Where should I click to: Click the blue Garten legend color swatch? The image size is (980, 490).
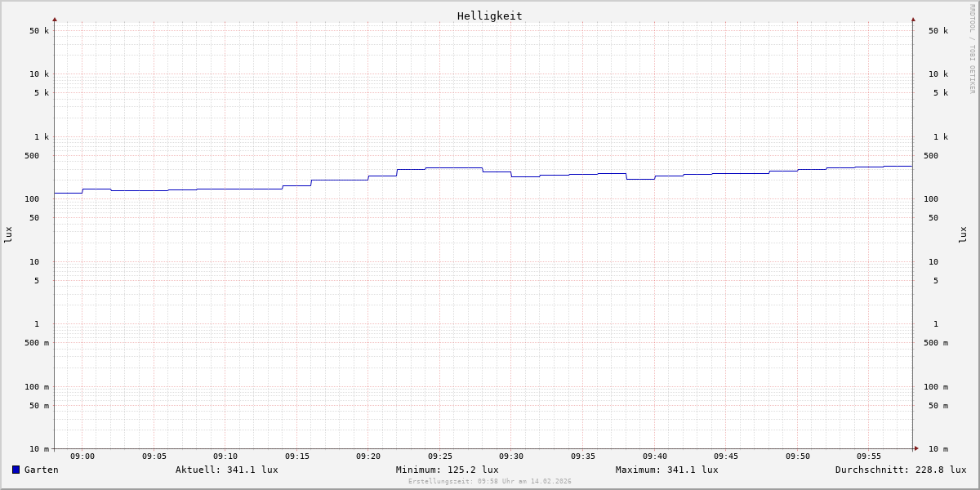pos(16,470)
